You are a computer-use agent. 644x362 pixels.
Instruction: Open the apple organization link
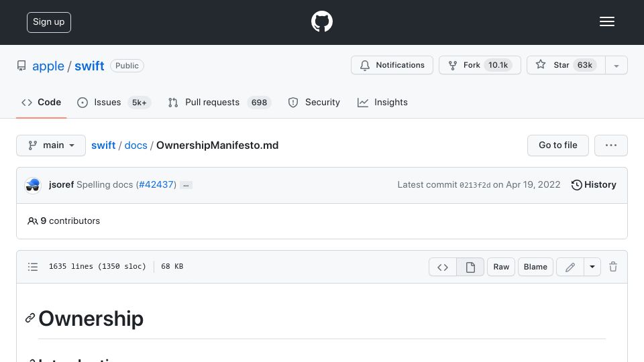pyautogui.click(x=48, y=66)
